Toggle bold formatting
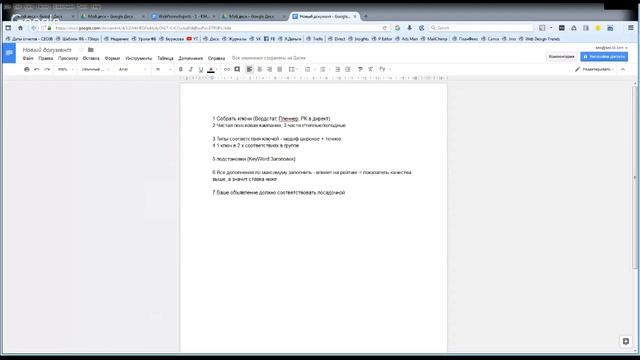Image resolution: width=640 pixels, height=360 pixels. click(181, 69)
